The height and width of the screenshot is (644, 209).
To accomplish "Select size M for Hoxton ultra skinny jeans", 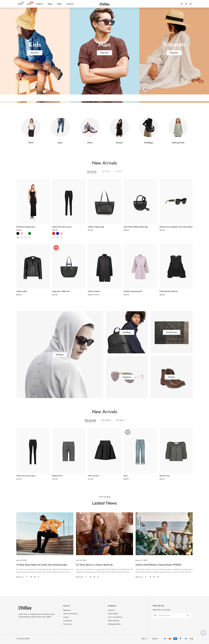I will coord(58,237).
